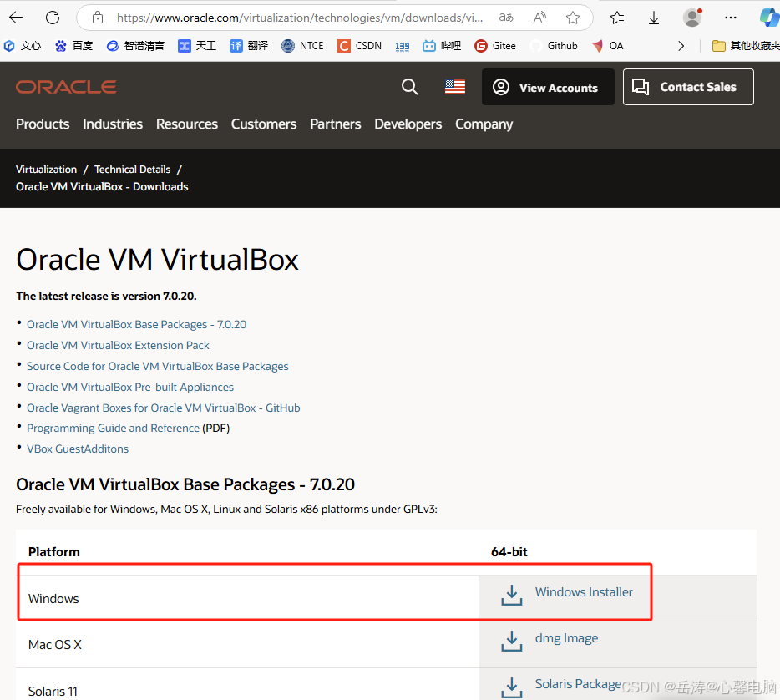Open the CSDN bookmark
Screen dimensions: 780x700
tap(359, 46)
